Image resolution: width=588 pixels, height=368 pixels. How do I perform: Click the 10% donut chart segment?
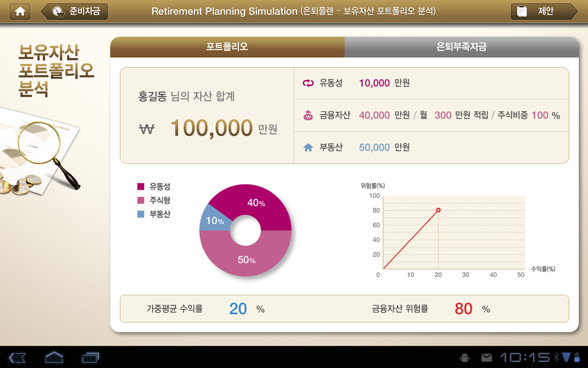pos(215,221)
